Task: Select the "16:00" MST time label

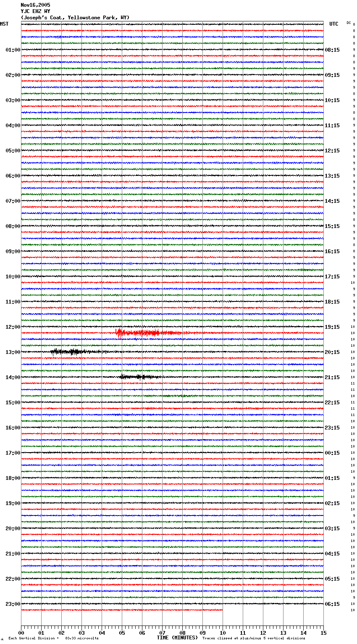Action: click(13, 428)
